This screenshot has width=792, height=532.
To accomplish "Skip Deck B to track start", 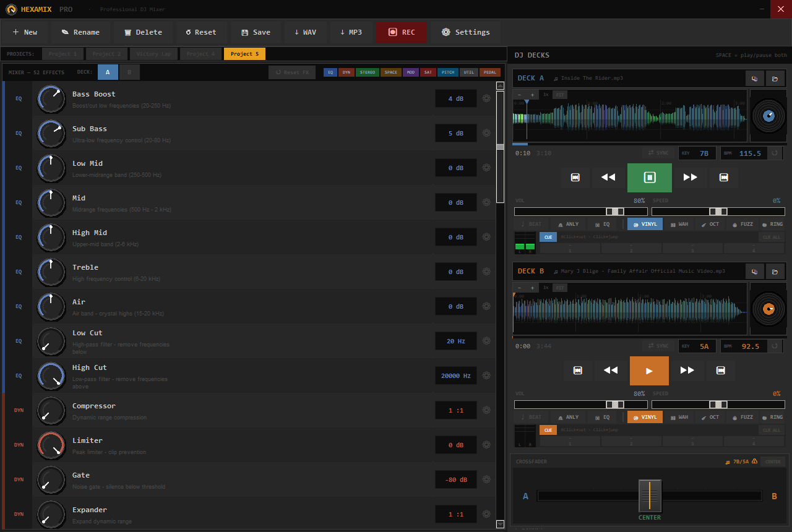I will [x=578, y=371].
